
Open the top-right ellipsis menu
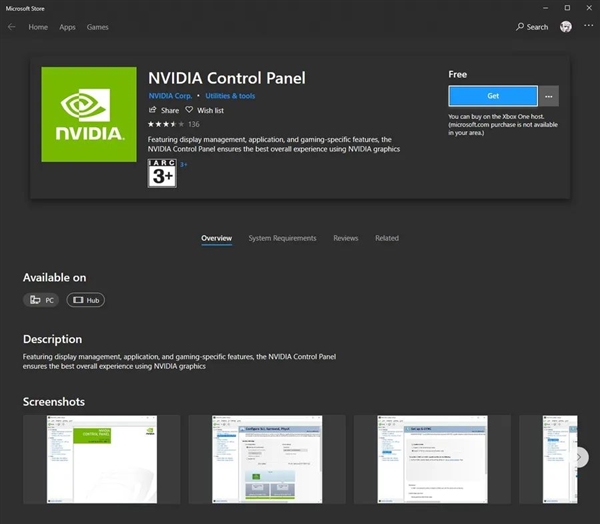click(588, 26)
